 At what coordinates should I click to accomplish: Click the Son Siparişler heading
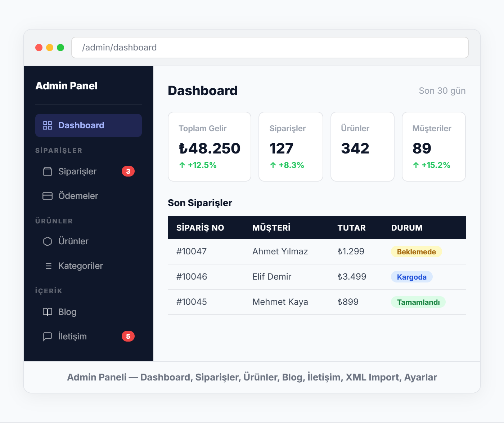pyautogui.click(x=200, y=203)
